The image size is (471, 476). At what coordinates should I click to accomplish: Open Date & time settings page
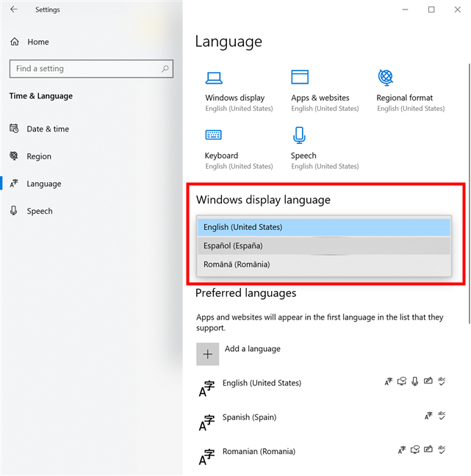48,129
